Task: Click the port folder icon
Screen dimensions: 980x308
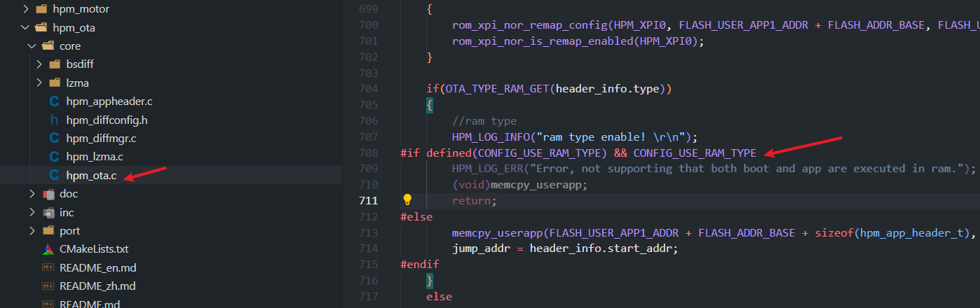Action: (x=48, y=230)
